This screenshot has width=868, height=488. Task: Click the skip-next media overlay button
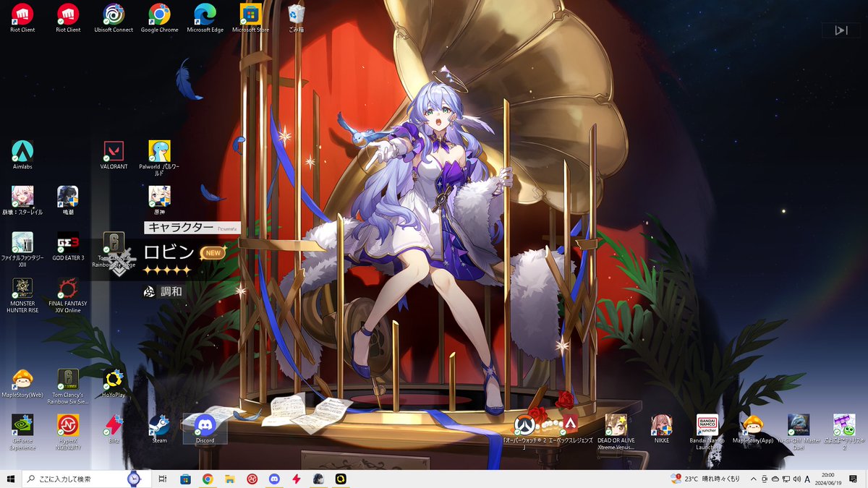(x=841, y=30)
